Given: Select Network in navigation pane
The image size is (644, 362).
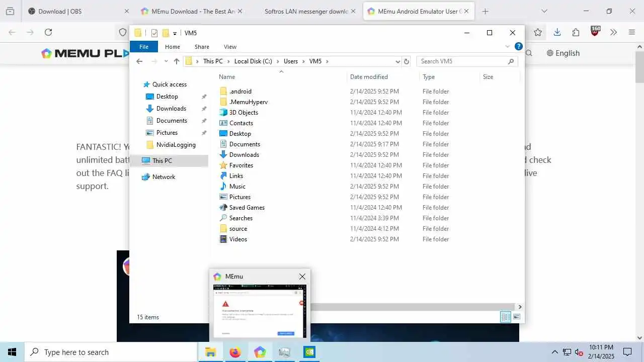Looking at the screenshot, I should click(164, 177).
